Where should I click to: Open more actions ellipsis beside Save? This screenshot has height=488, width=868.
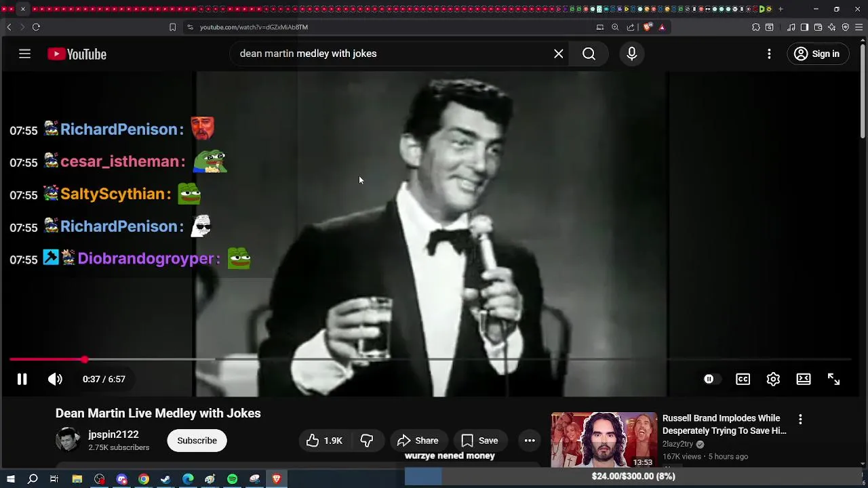tap(530, 441)
